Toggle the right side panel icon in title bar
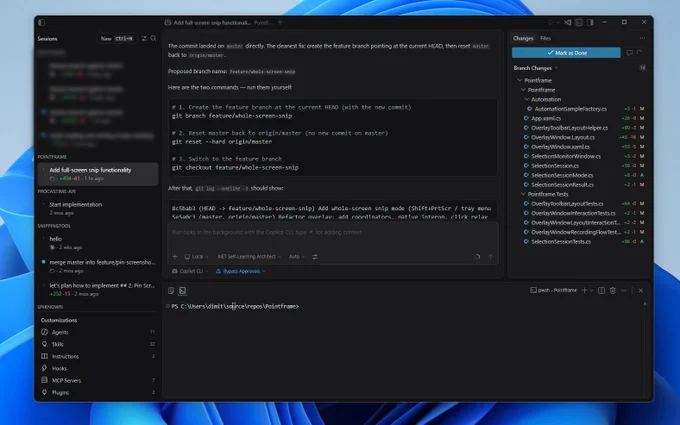Viewport: 680px width, 425px height. [x=590, y=22]
